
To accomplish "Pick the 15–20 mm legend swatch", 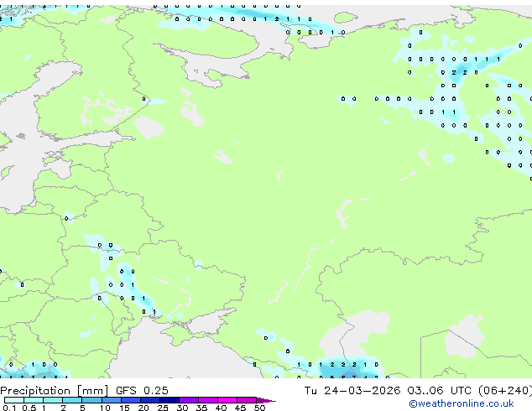I will [131, 400].
